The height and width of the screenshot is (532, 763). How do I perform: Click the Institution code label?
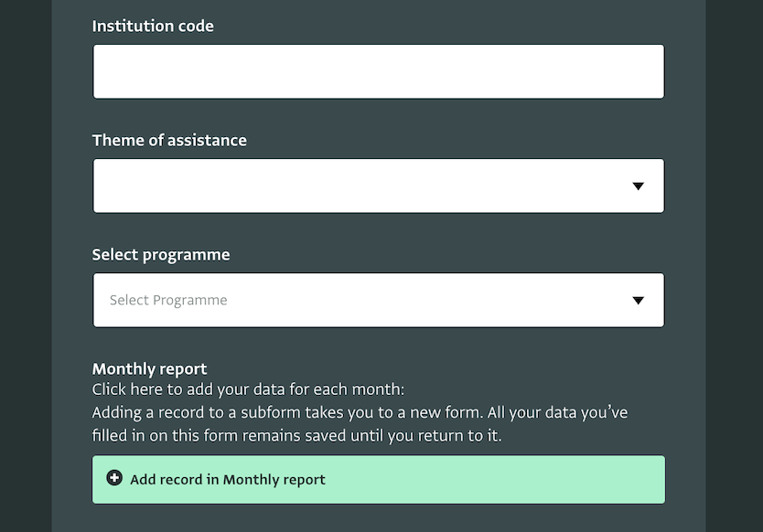[153, 26]
